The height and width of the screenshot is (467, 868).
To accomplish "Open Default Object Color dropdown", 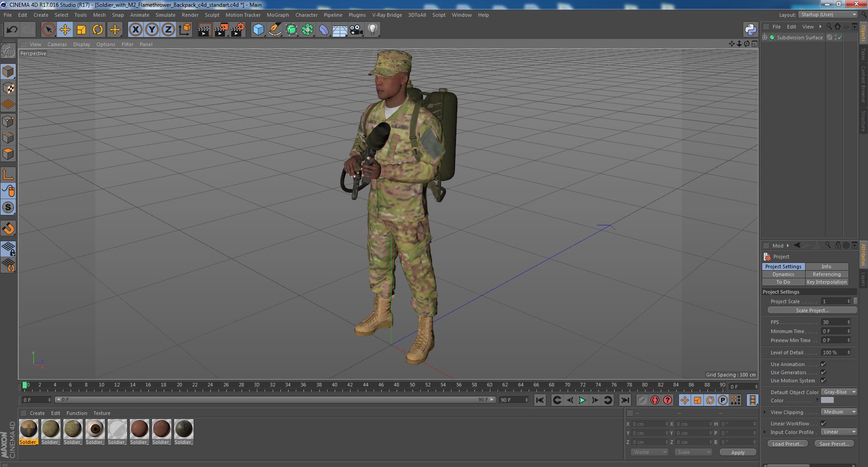I will point(839,392).
